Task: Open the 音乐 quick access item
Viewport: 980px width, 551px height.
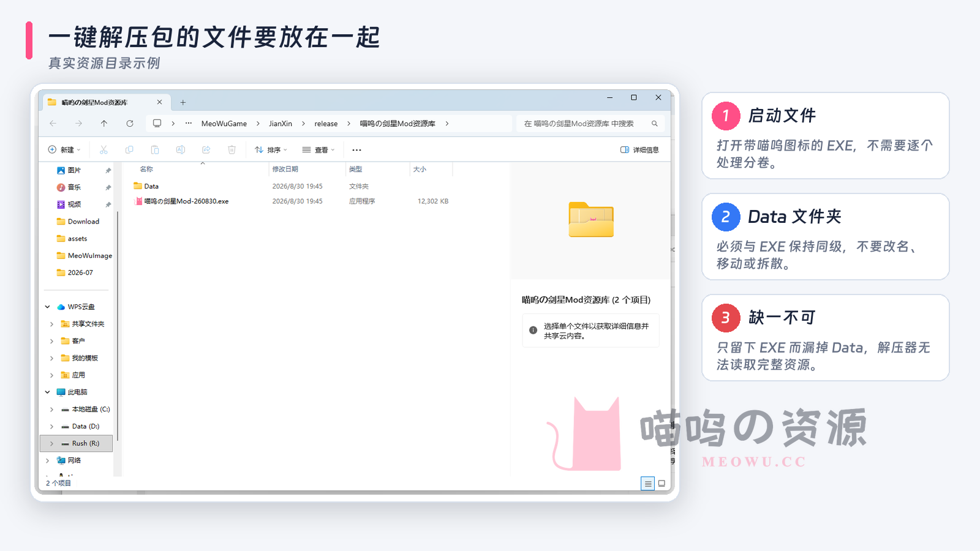Action: tap(69, 187)
